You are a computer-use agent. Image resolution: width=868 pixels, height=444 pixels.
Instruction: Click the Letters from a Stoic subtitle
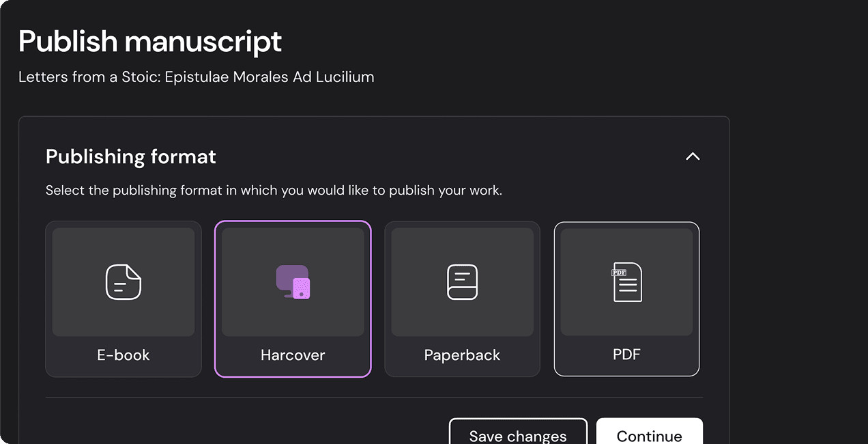tap(197, 77)
